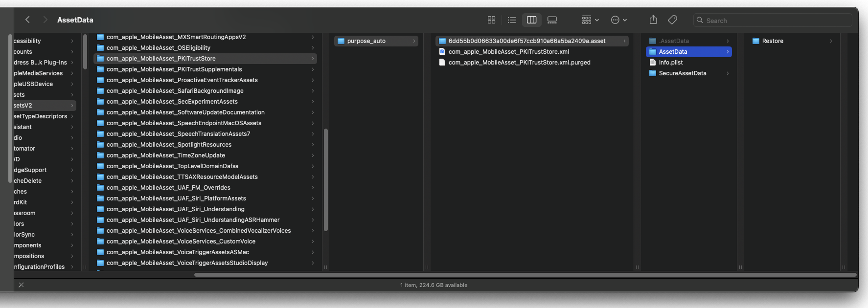Switch to list view
This screenshot has width=868, height=308.
pos(512,20)
